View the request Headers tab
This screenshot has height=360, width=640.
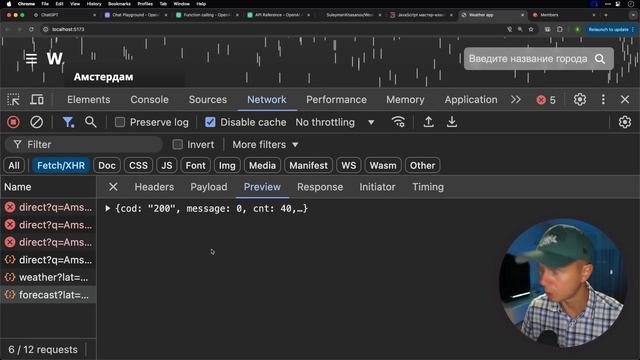[x=154, y=187]
